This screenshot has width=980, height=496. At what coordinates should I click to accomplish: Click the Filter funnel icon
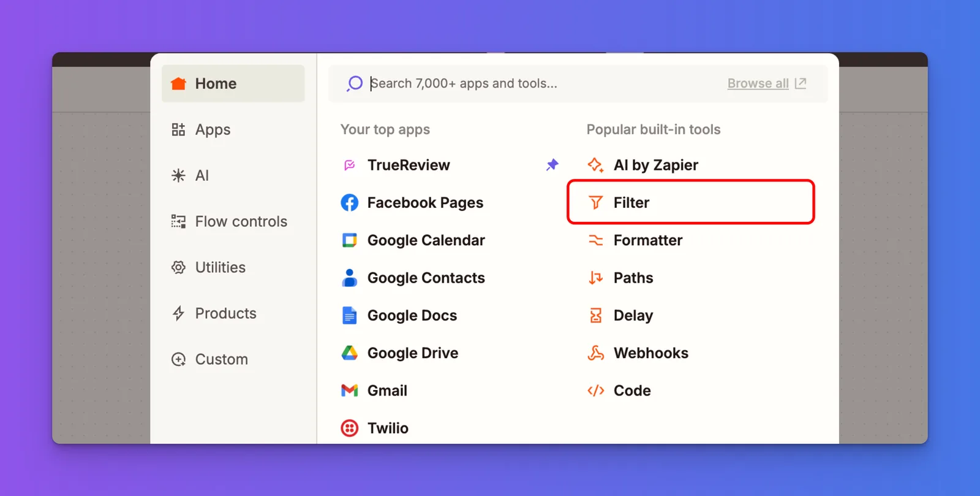[595, 202]
